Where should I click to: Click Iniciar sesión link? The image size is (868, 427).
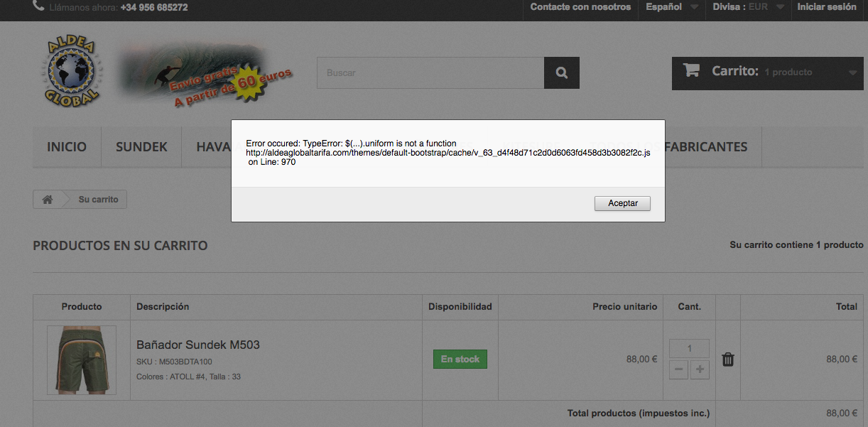coord(827,7)
